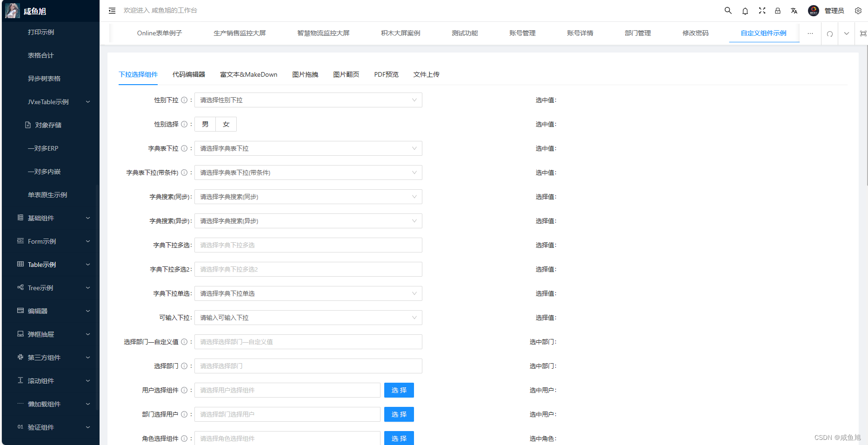The image size is (868, 445).
Task: Switch to 文件上传 tab
Action: tap(427, 74)
